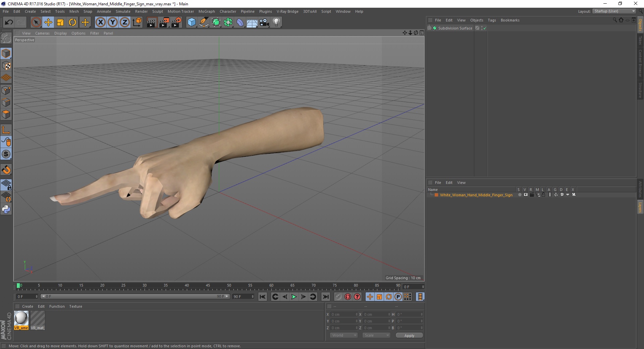Screen dimensions: 644x349
Task: Toggle X axis lock
Action: 100,22
